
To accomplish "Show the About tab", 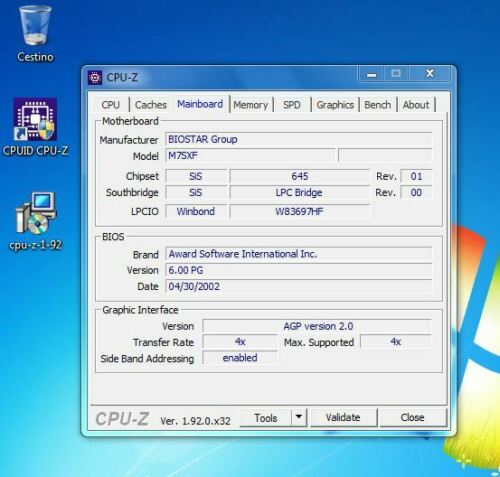I will click(x=416, y=105).
